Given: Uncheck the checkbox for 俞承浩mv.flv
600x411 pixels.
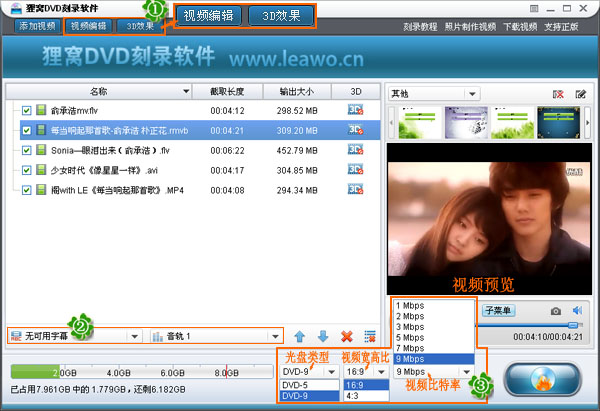Looking at the screenshot, I should pos(27,110).
